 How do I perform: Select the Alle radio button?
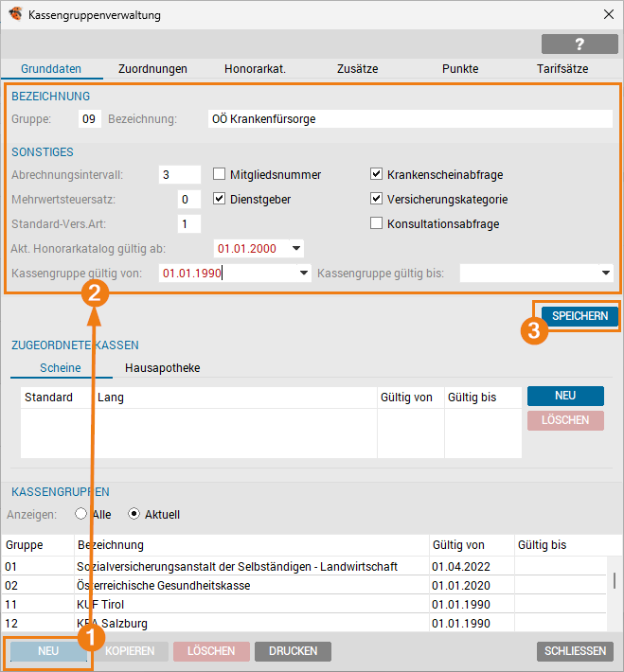80,514
